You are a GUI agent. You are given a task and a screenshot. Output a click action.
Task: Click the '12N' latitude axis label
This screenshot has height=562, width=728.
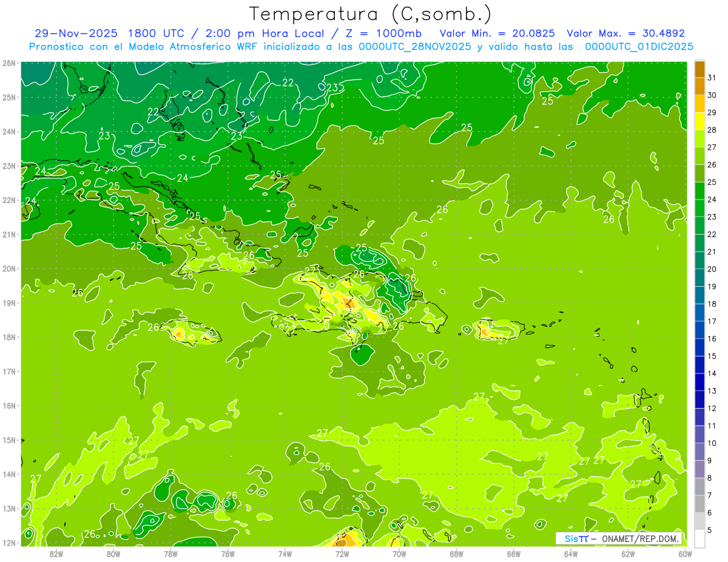pyautogui.click(x=9, y=543)
